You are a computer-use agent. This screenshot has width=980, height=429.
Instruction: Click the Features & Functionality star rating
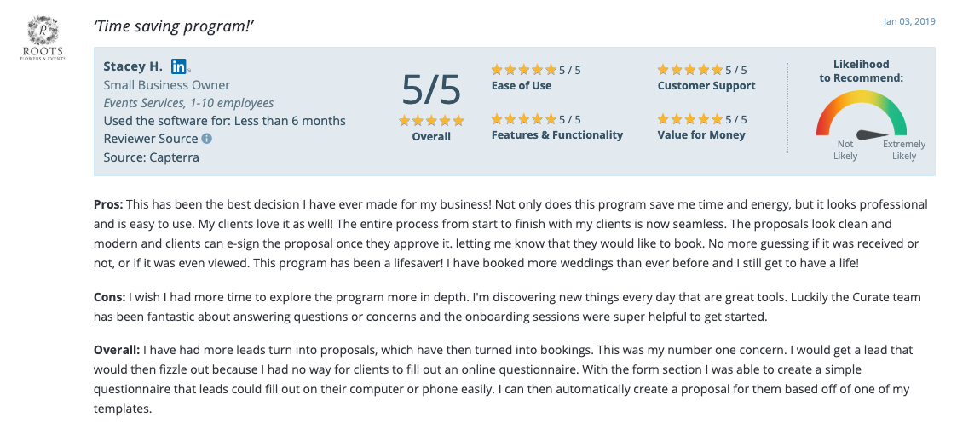click(523, 119)
